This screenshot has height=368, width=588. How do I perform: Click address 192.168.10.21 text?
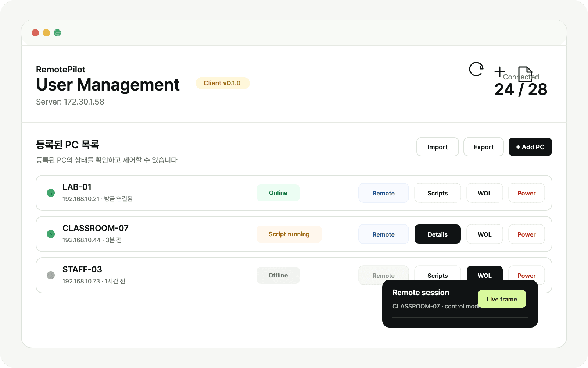(81, 199)
